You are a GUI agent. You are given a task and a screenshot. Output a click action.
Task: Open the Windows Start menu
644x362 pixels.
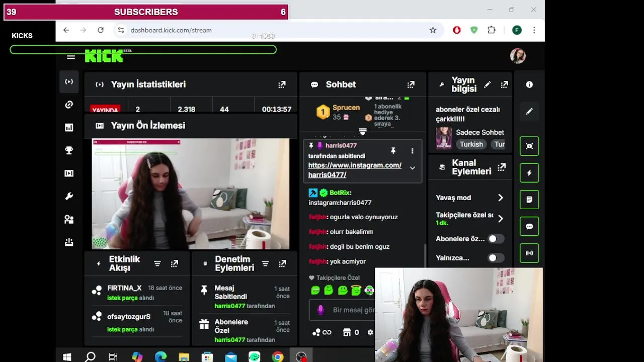(x=67, y=357)
